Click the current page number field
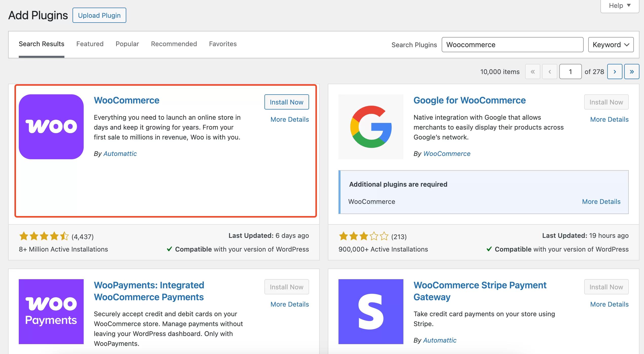This screenshot has width=644, height=354. (570, 72)
